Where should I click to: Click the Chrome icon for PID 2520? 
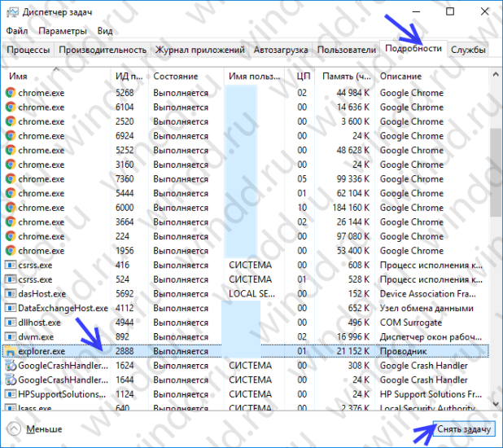tap(11, 121)
